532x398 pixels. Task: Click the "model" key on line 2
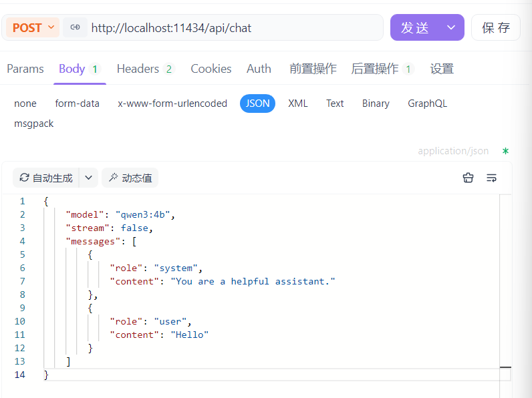pos(85,214)
